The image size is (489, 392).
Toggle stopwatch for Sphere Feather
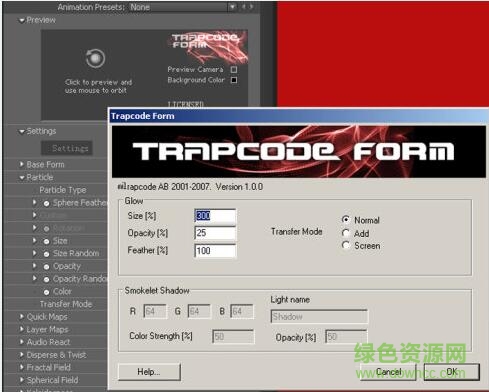pos(46,203)
